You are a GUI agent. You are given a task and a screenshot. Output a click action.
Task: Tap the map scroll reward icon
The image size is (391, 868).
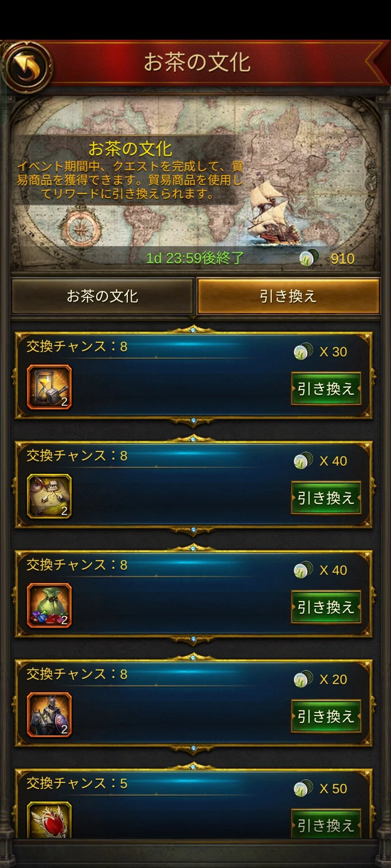click(x=49, y=496)
